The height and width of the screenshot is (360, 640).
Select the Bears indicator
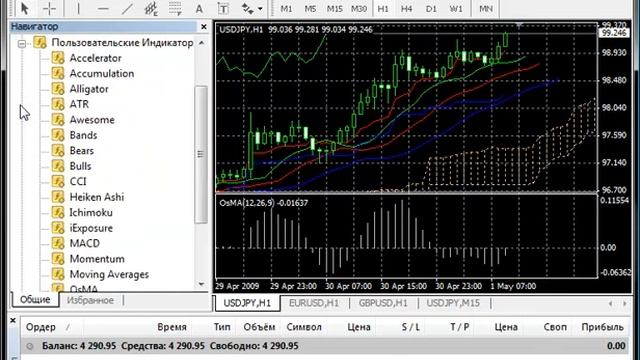(82, 151)
